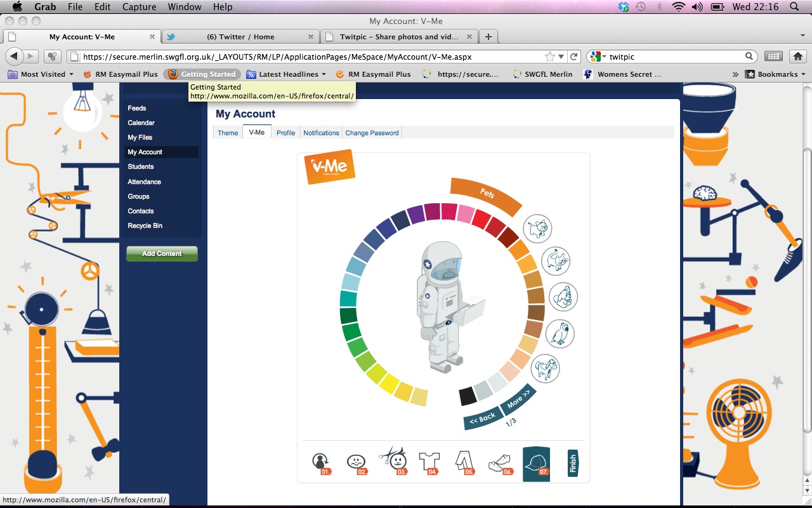Open Time Machine menu bar icon
The height and width of the screenshot is (508, 812).
tap(641, 7)
